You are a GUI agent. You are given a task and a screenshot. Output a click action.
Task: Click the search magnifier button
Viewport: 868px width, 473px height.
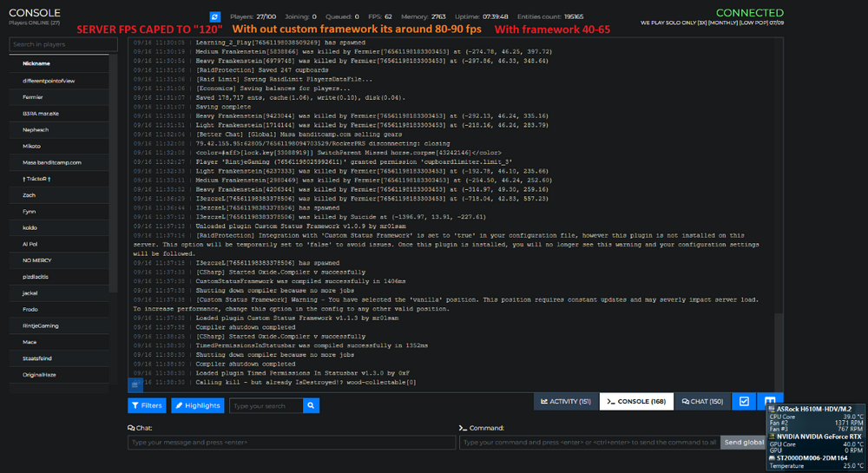pos(311,405)
